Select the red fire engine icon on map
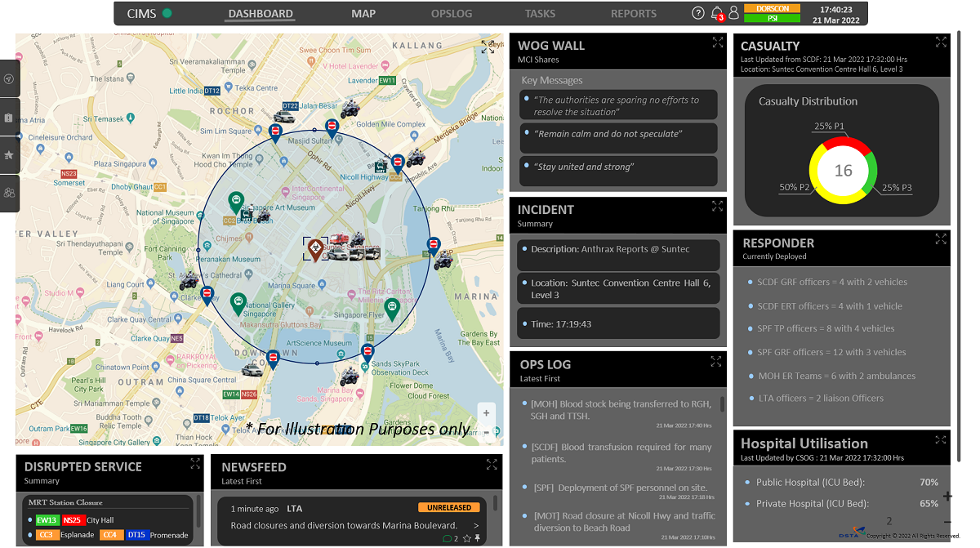 pos(339,240)
